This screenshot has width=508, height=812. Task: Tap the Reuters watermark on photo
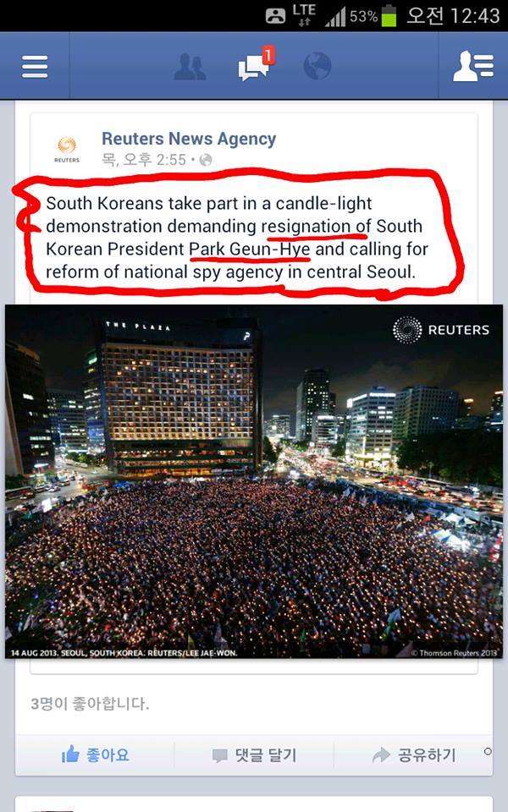pos(441,329)
